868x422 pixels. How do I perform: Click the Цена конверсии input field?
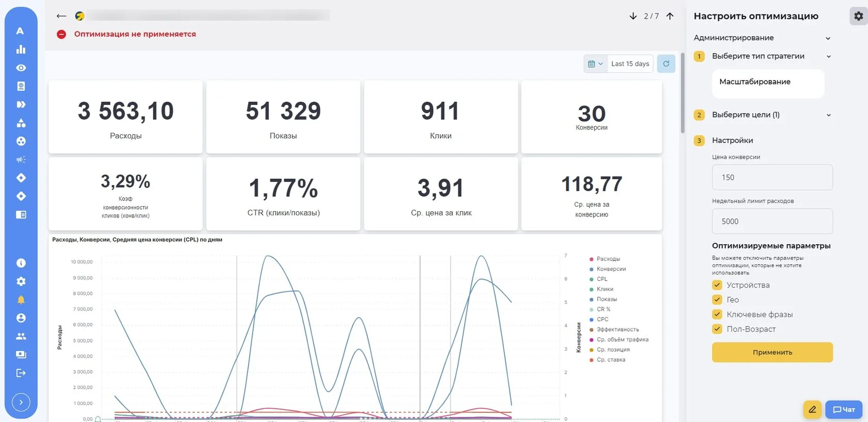tap(772, 177)
